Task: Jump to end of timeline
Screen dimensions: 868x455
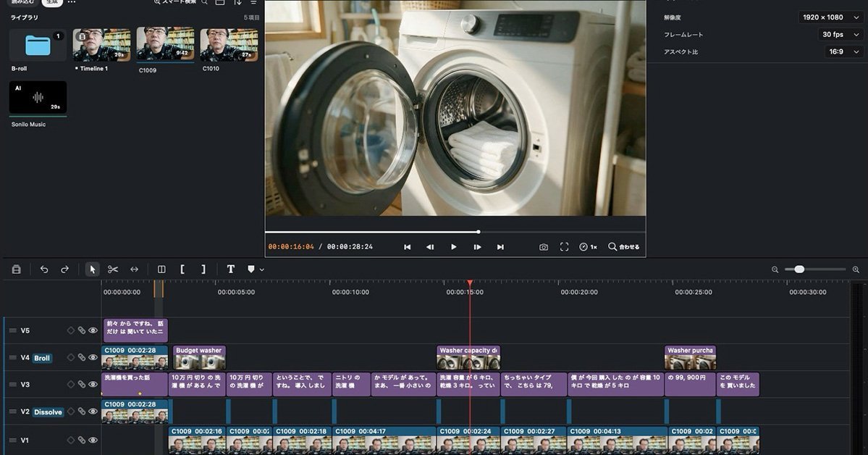Action: (500, 247)
